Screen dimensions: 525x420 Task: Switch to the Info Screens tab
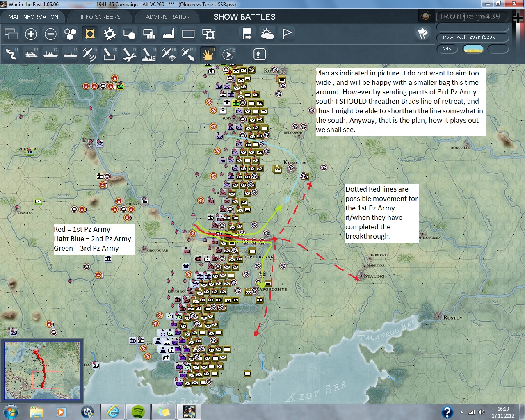(x=100, y=17)
